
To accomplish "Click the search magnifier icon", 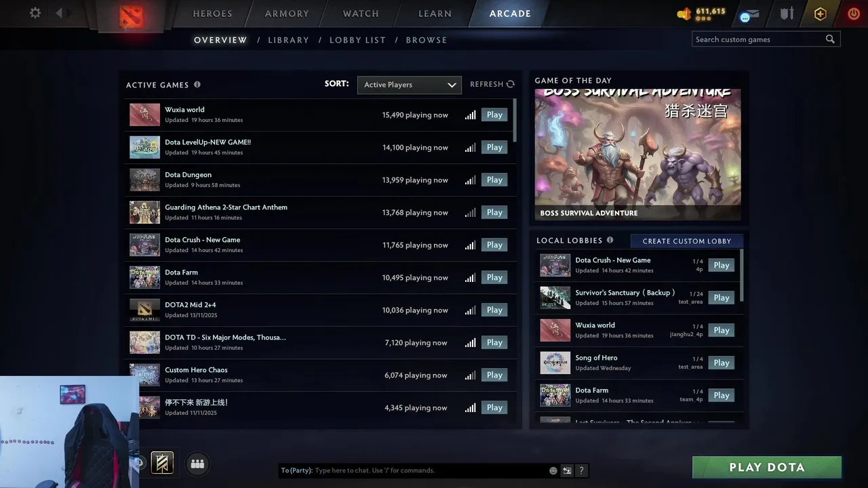I will click(830, 39).
